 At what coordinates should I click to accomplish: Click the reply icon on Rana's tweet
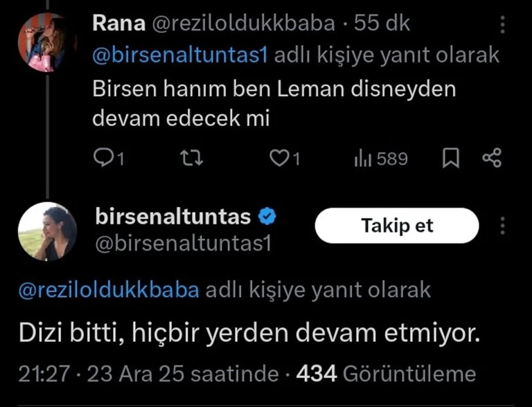pos(104,159)
